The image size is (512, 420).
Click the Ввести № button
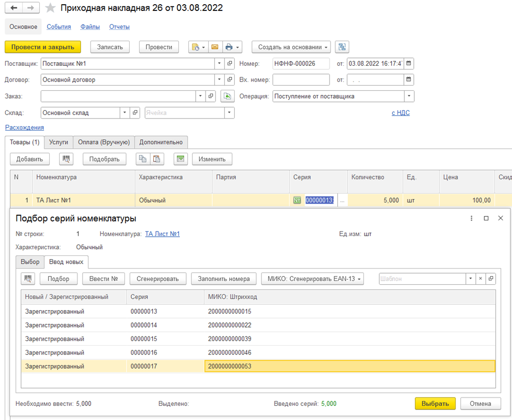click(104, 279)
